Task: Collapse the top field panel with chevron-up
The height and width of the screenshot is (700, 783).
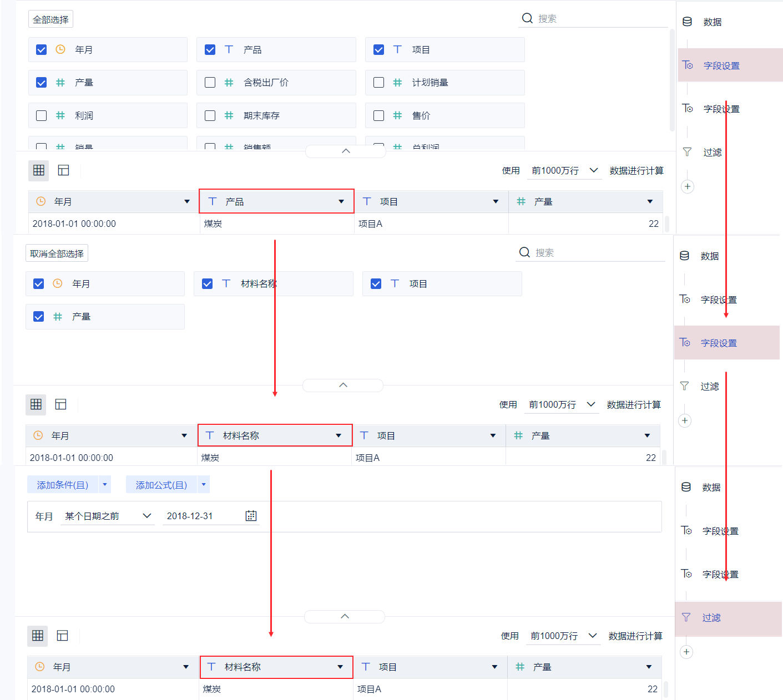Action: click(x=346, y=151)
